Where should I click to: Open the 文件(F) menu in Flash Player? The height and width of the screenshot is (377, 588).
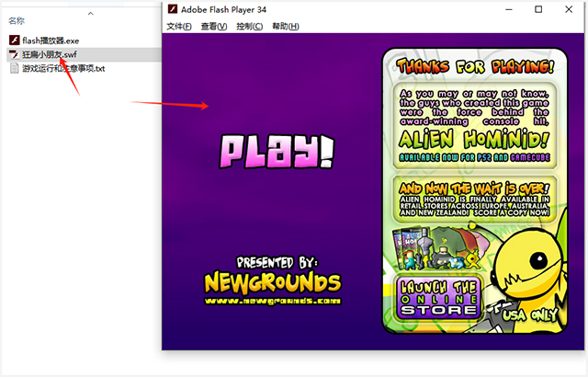pos(179,27)
